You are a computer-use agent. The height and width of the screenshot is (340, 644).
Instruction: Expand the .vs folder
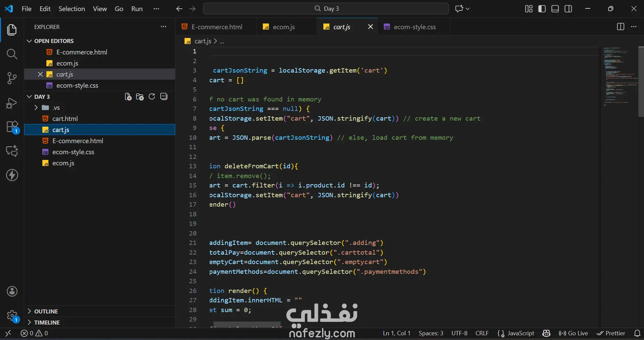(36, 108)
